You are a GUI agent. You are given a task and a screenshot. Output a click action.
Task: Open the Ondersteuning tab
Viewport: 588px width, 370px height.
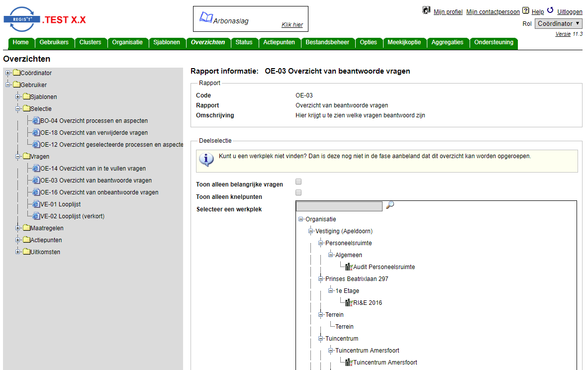493,43
